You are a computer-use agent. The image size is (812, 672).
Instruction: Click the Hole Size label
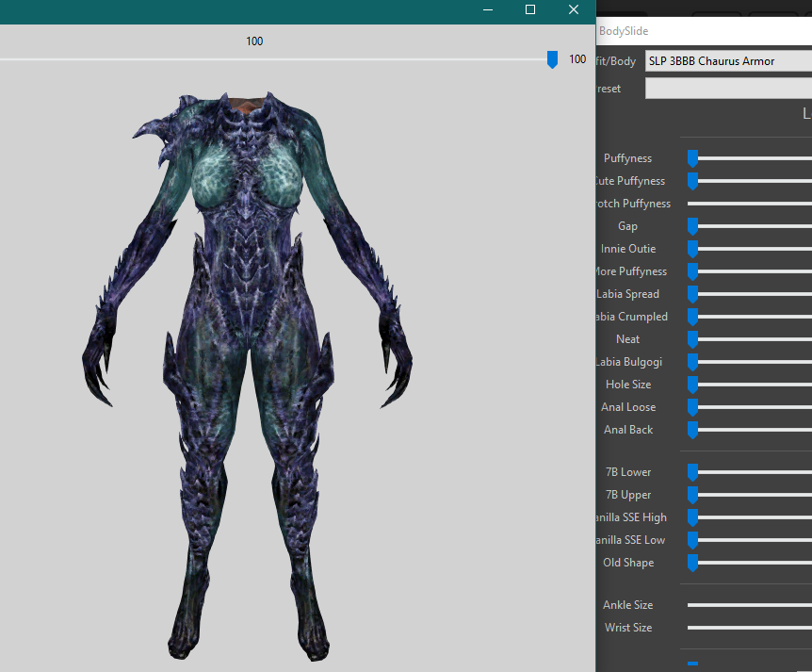(628, 385)
